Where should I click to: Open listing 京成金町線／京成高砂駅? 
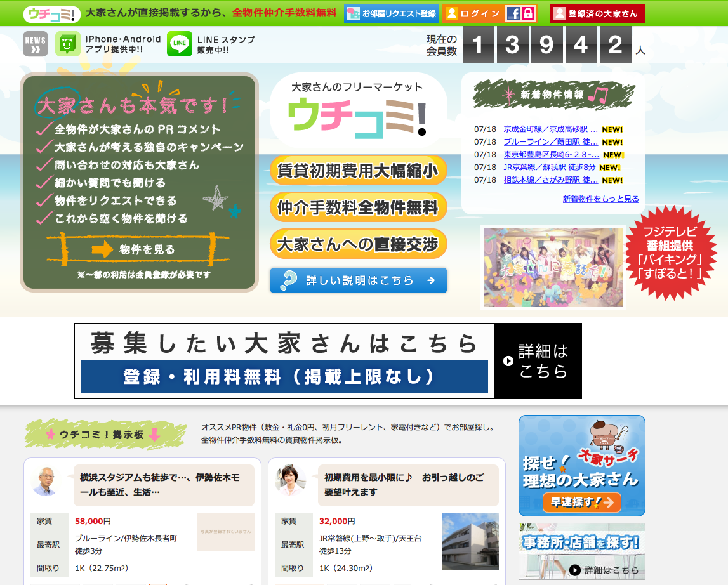tap(551, 129)
